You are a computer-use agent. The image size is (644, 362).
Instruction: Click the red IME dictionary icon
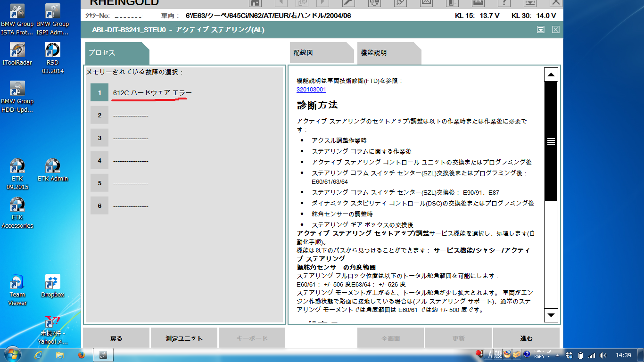pos(479,354)
